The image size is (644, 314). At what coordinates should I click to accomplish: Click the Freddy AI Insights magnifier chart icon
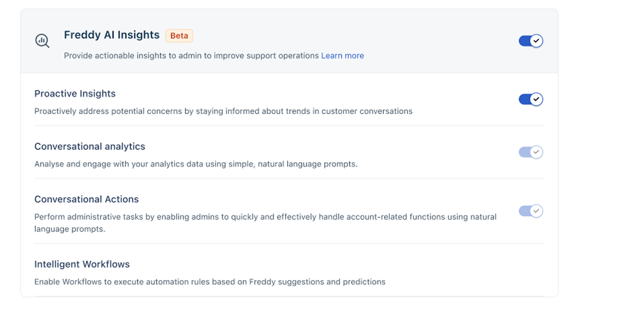coord(42,41)
